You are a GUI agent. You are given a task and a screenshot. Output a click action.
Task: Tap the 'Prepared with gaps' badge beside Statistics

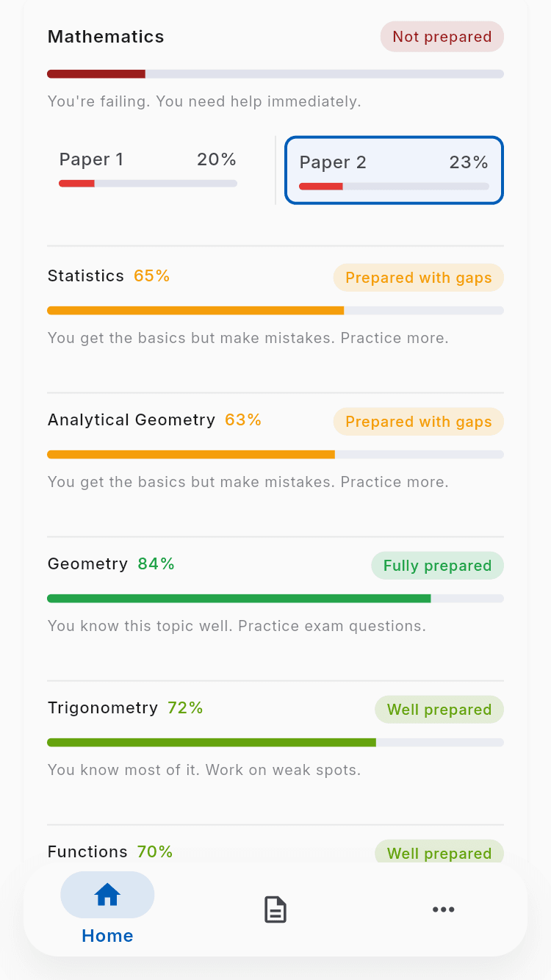click(418, 278)
